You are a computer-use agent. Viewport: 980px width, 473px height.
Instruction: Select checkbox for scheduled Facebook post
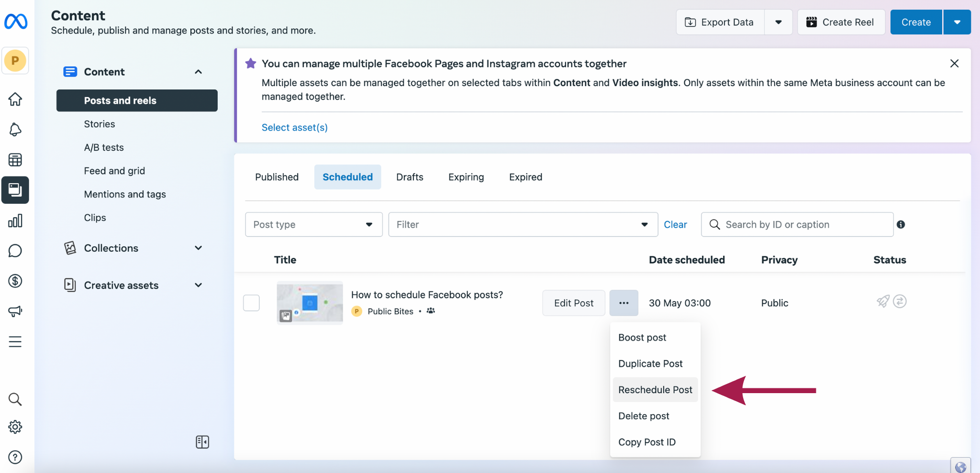[x=251, y=303]
